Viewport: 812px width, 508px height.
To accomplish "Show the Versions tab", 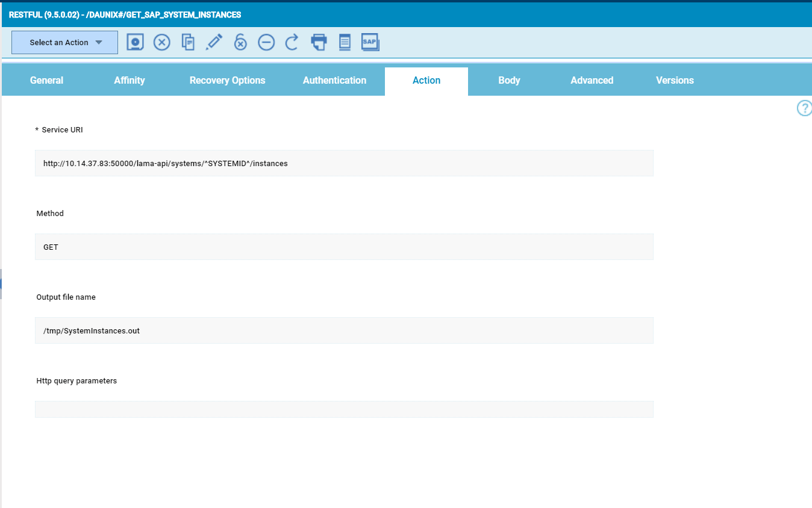I will [675, 81].
